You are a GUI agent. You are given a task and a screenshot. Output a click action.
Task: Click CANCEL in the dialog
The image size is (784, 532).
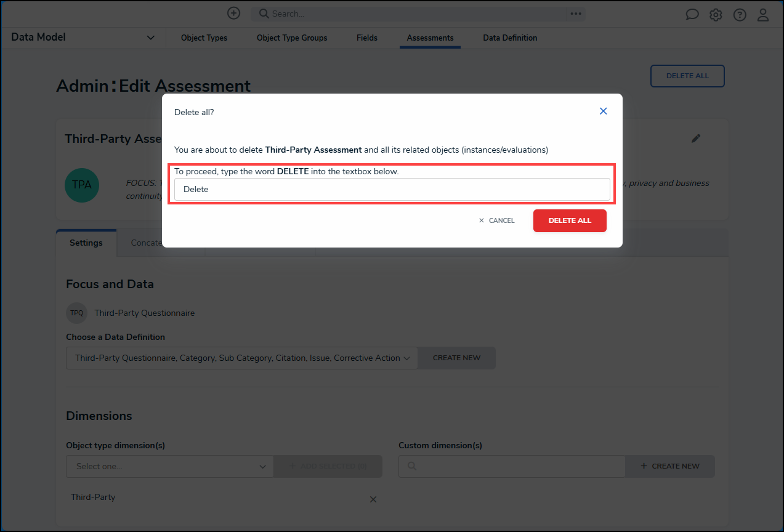pos(496,220)
